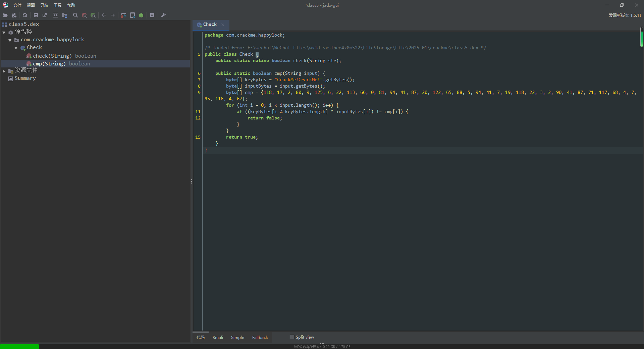Viewport: 644px width, 349px height.
Task: Click the Summary item icon
Action: (11, 79)
